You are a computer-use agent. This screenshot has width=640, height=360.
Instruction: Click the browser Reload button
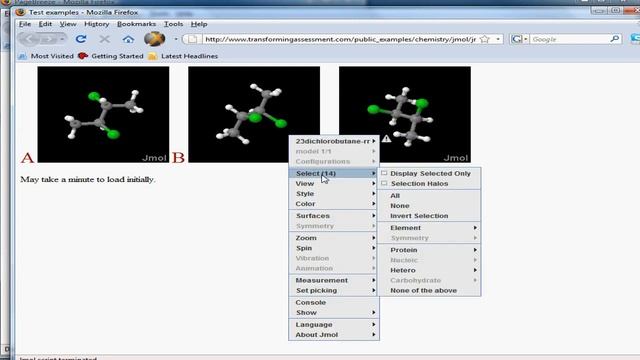[x=81, y=39]
